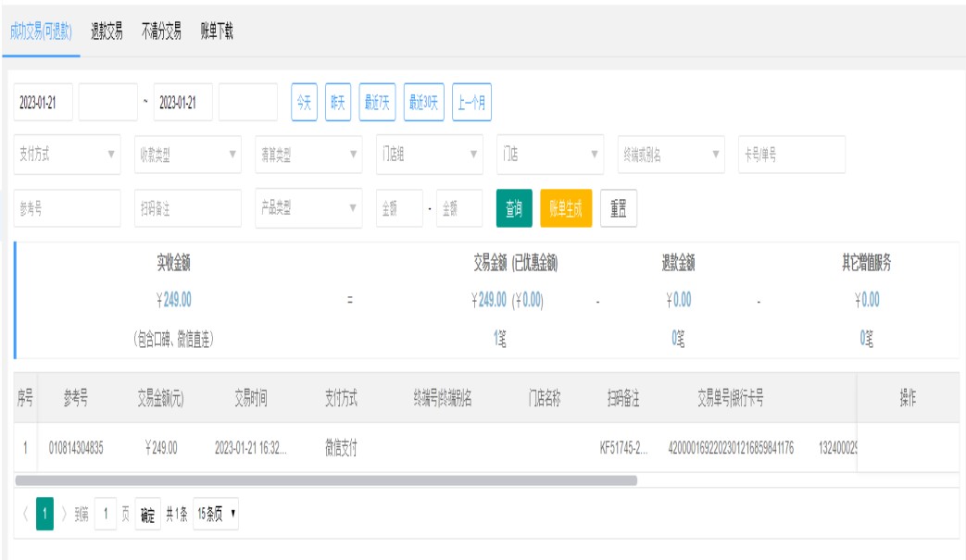The width and height of the screenshot is (966, 560).
Task: Switch to the 退款交易 tab
Action: point(107,31)
